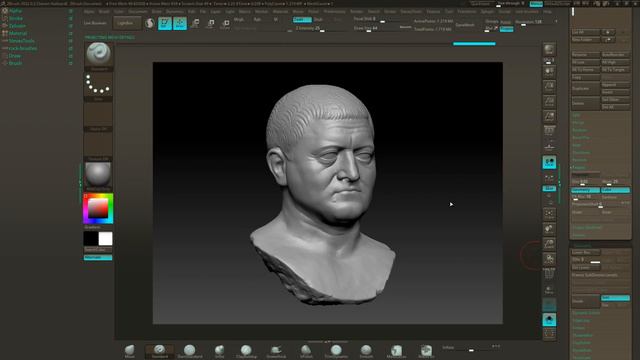Click the BPR render icon
Viewport: 640px width, 360px height.
[549, 49]
